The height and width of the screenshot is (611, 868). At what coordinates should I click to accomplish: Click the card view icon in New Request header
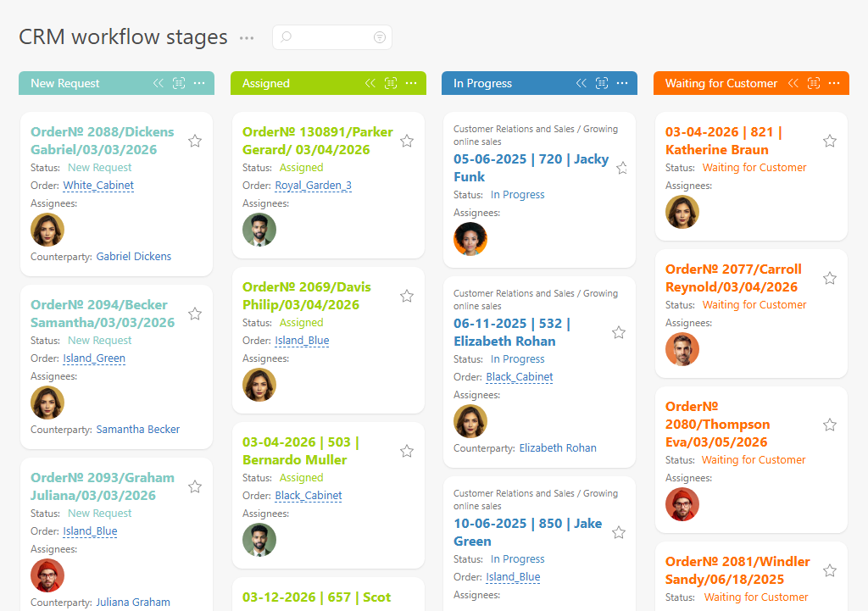coord(179,83)
